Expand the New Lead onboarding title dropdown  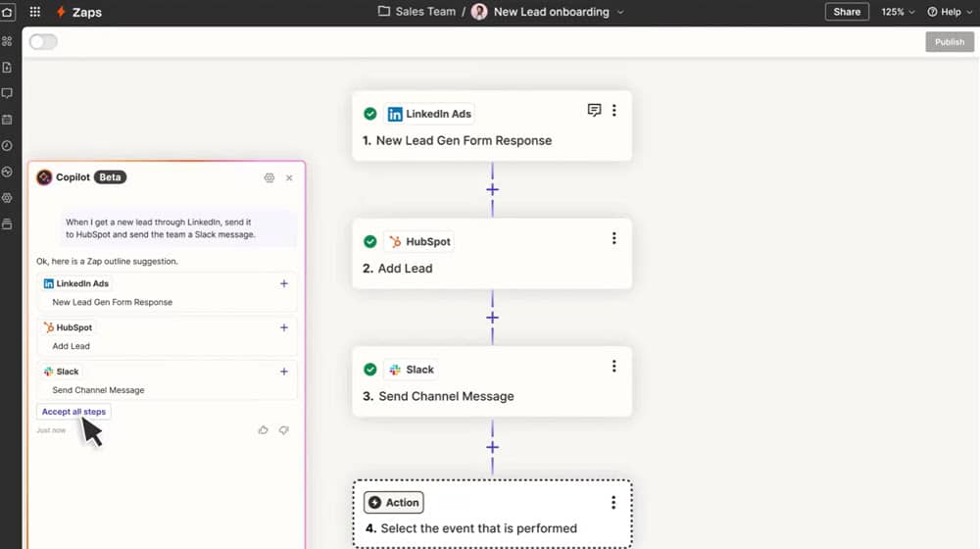coord(620,12)
